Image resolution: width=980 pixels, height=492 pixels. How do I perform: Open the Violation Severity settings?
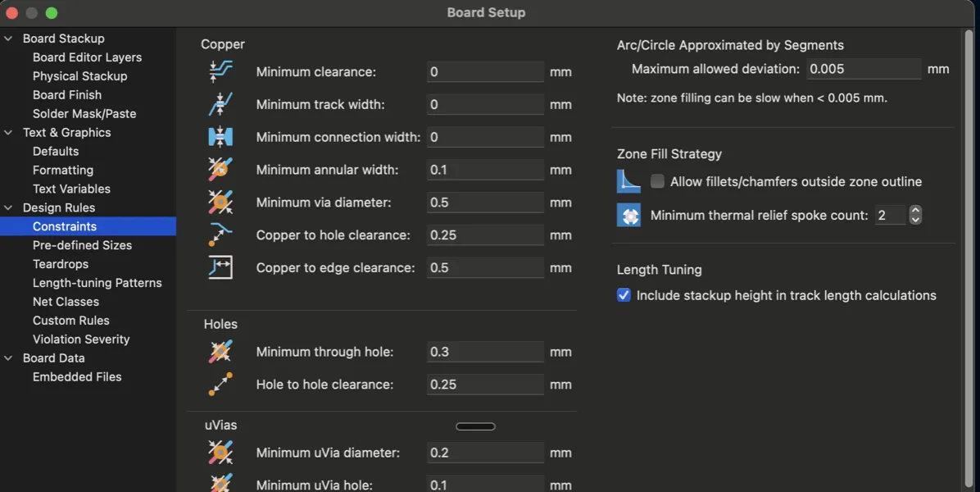pos(80,339)
